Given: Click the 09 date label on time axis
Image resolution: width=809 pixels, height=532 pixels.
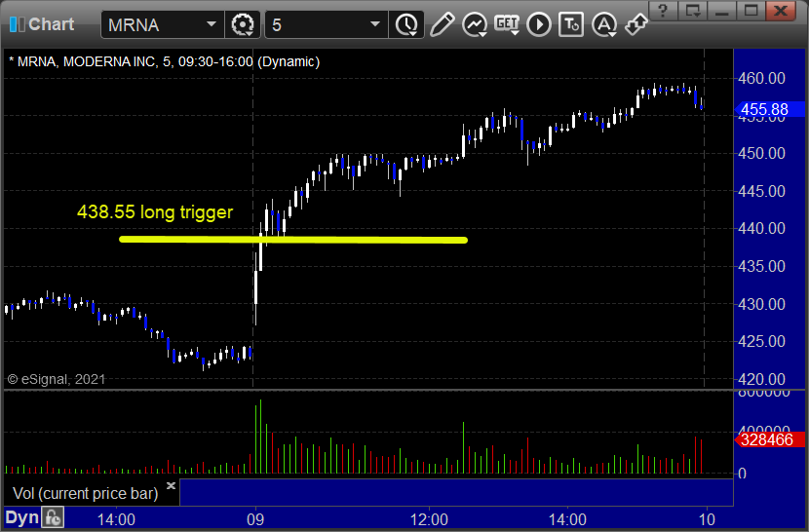Looking at the screenshot, I should pos(255,519).
